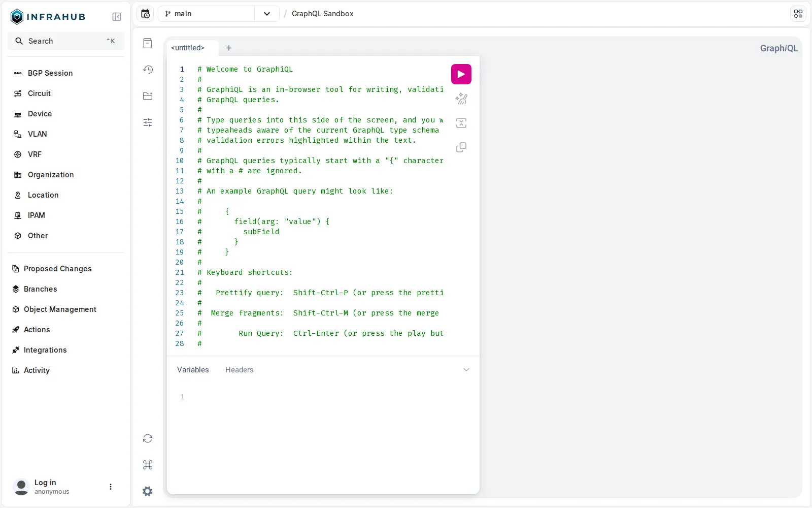This screenshot has width=812, height=508.
Task: Click the GraphQL Sandbox breadcrumb
Action: pos(323,14)
